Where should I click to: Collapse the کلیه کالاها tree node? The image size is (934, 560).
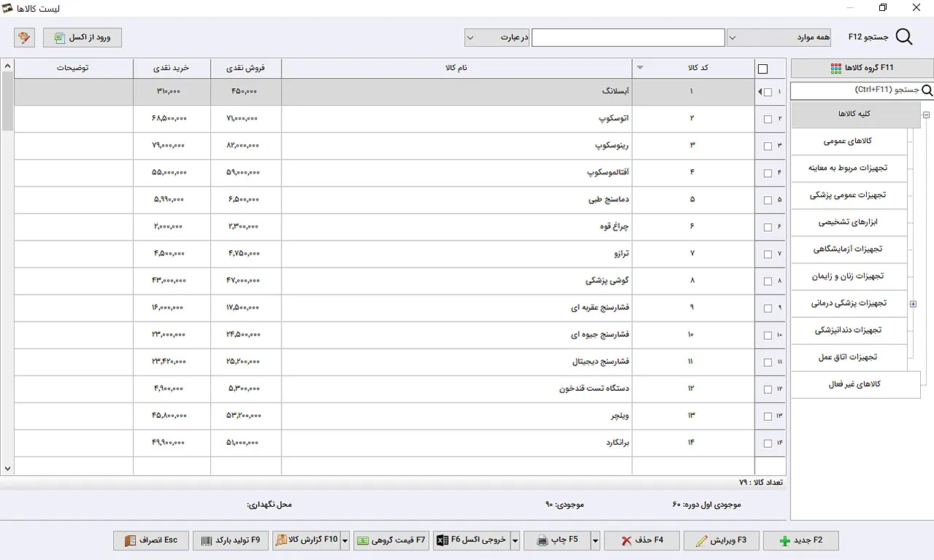926,114
